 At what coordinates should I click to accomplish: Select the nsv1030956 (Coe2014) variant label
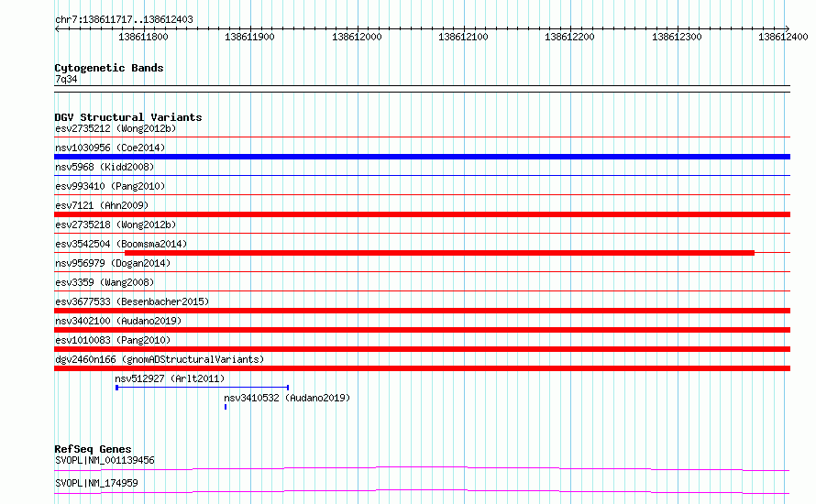click(110, 148)
